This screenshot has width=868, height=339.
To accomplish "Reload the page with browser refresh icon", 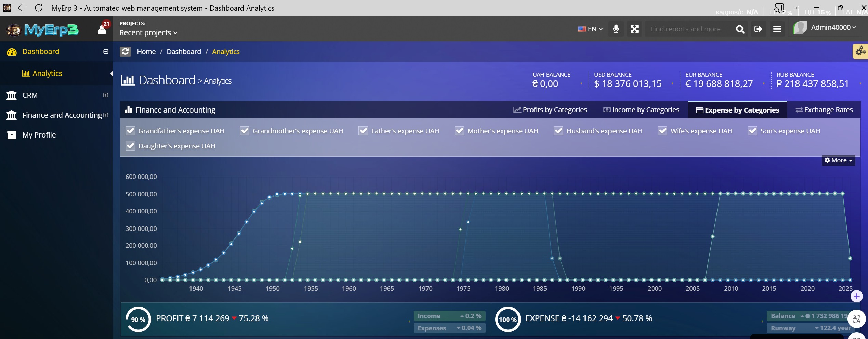I will click(39, 8).
